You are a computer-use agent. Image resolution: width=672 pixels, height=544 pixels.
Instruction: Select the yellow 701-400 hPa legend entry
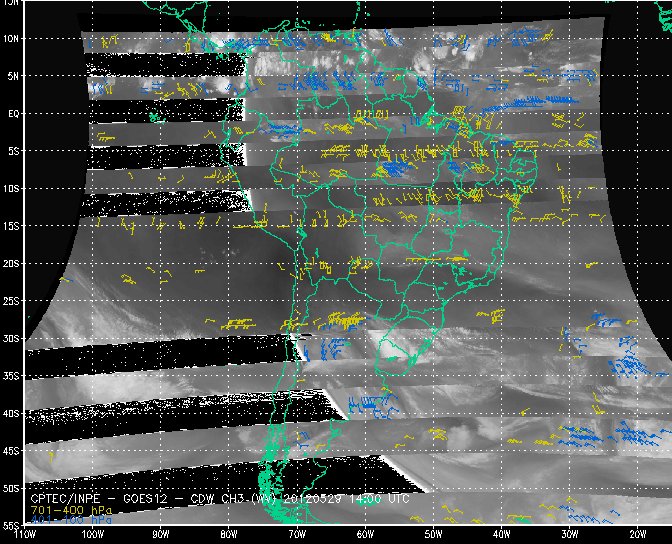(71, 510)
